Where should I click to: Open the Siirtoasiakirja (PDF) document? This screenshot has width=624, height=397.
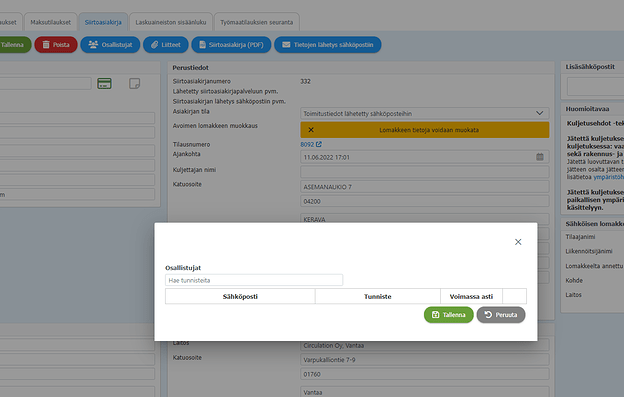pyautogui.click(x=231, y=45)
